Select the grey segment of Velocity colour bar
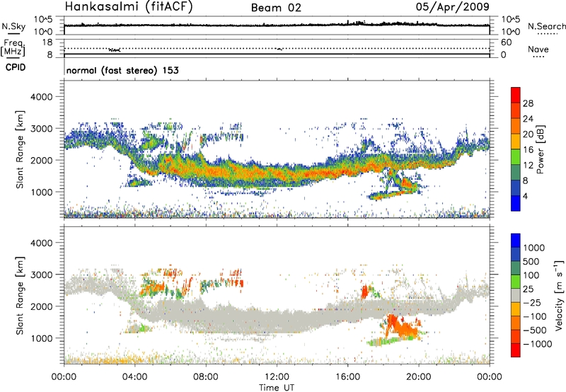 (516, 295)
